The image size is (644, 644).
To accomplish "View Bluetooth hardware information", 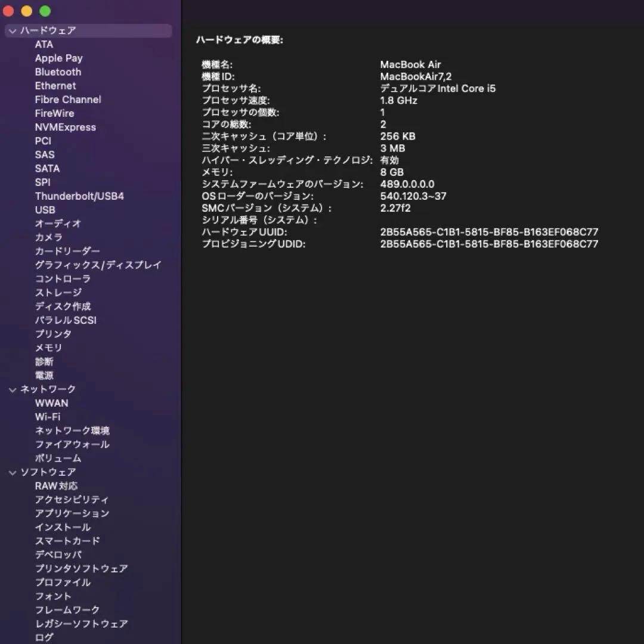I will 57,72.
